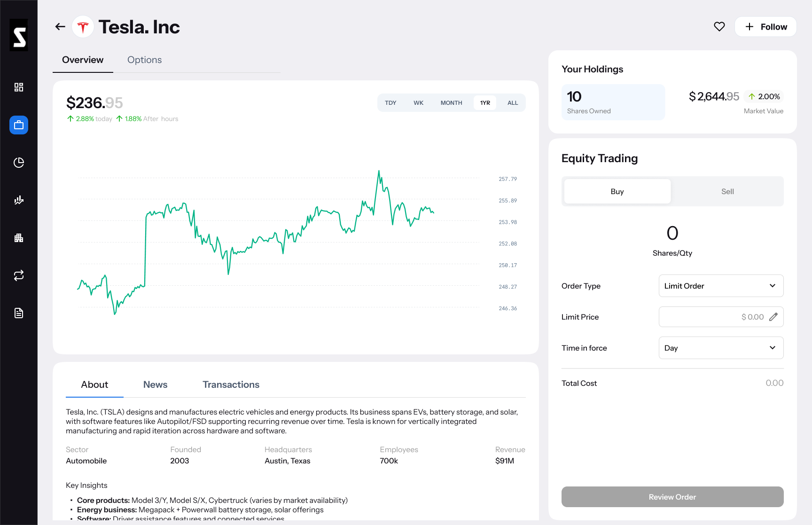
Task: Click the 2003 founded value
Action: tap(180, 461)
